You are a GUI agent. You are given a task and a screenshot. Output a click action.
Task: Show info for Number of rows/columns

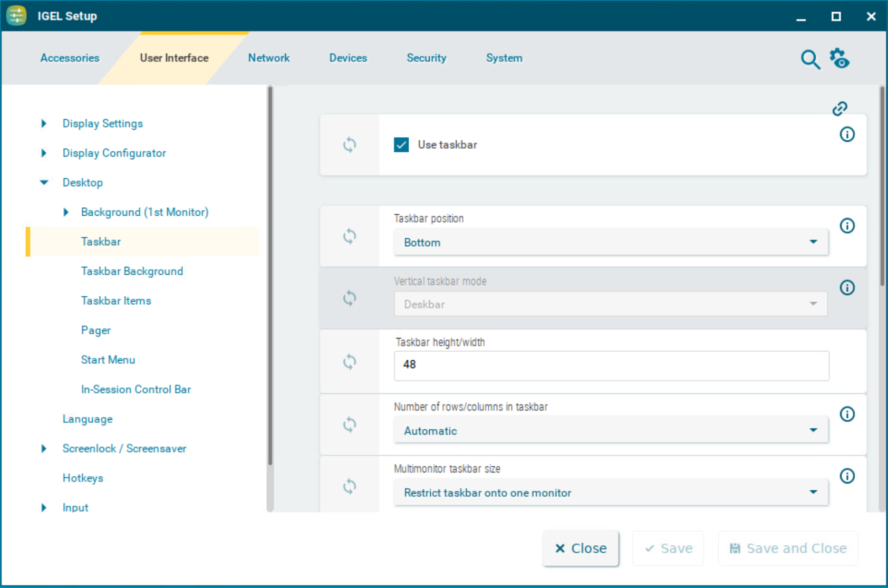(x=847, y=414)
